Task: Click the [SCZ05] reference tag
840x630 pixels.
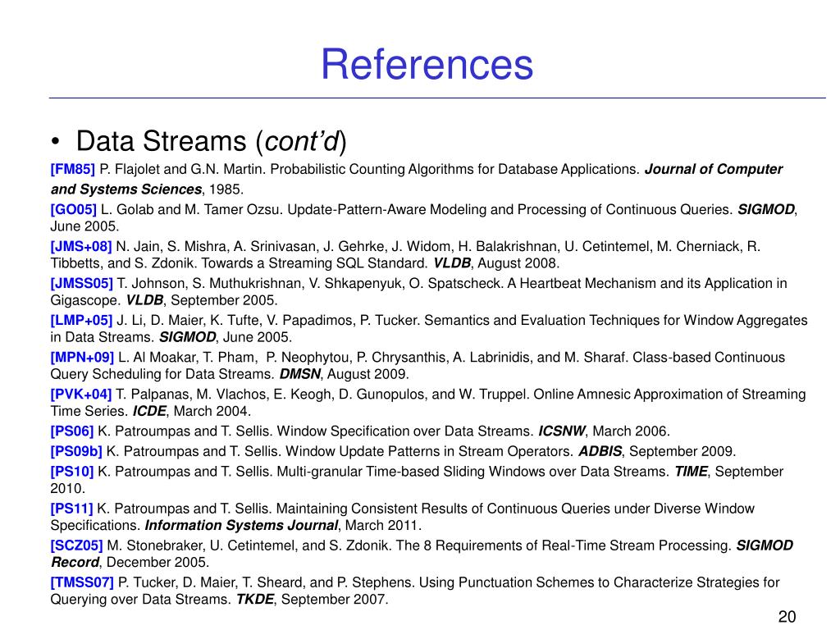Action: [76, 546]
